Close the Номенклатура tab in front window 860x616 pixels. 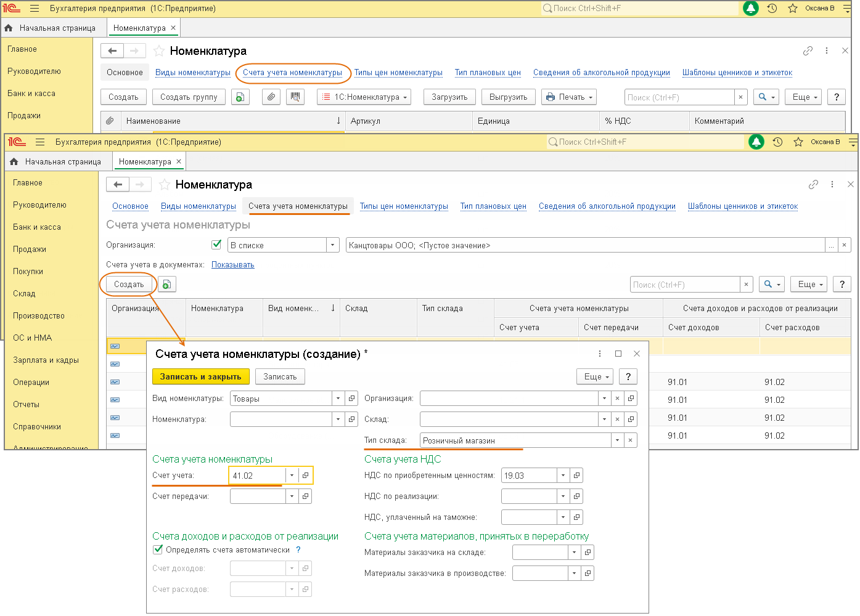click(179, 161)
